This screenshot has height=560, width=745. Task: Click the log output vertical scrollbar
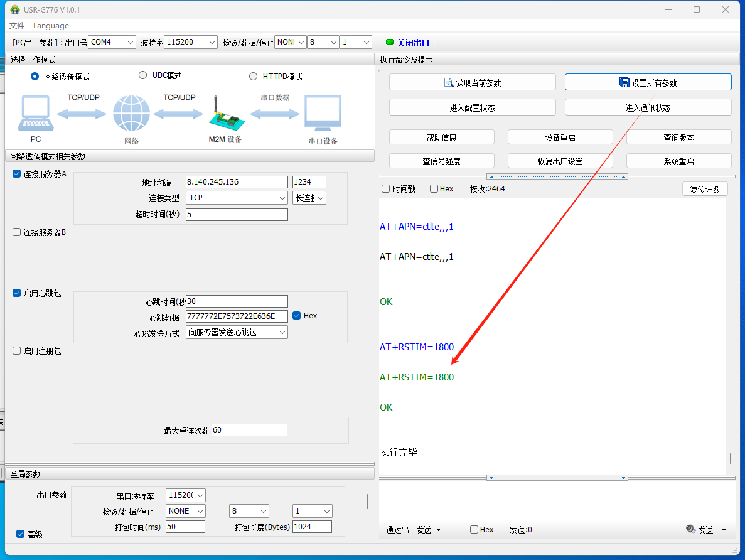(x=730, y=459)
